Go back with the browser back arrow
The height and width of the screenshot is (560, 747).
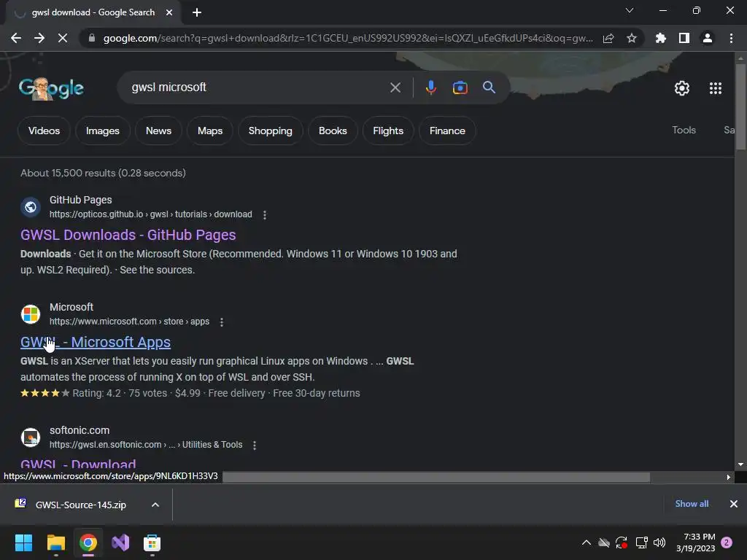pos(16,38)
